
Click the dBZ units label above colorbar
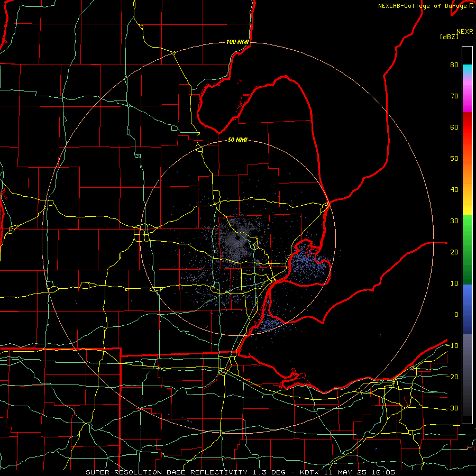(449, 37)
